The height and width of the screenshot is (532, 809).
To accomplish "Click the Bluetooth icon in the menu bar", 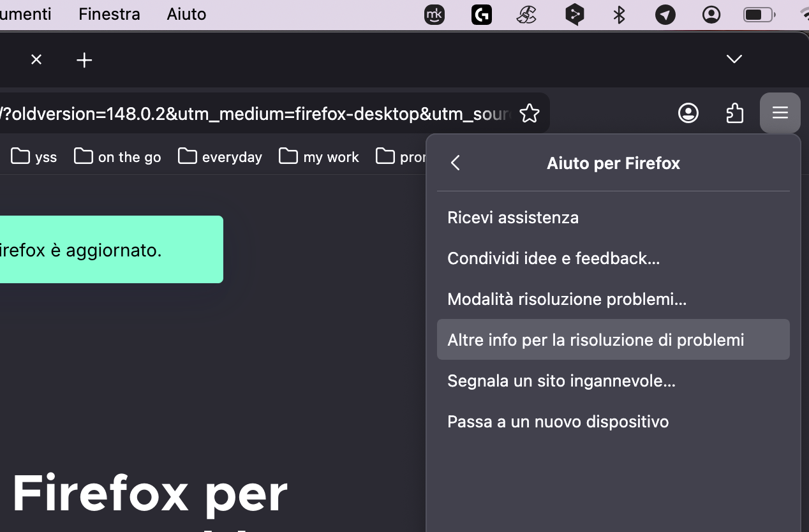I will tap(618, 14).
